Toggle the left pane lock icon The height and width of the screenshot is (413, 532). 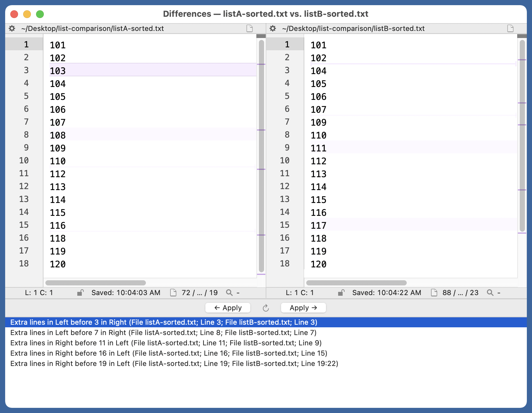pos(80,293)
